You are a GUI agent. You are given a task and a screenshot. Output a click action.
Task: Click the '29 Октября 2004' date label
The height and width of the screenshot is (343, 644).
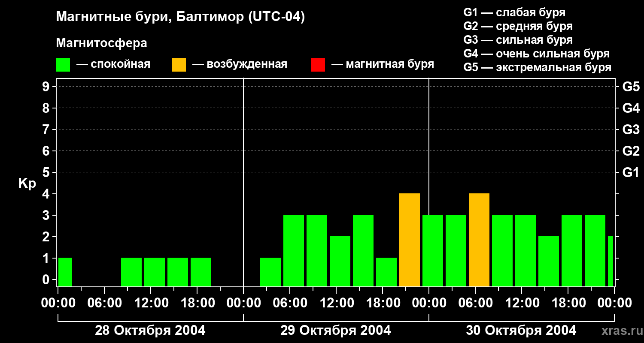336,331
